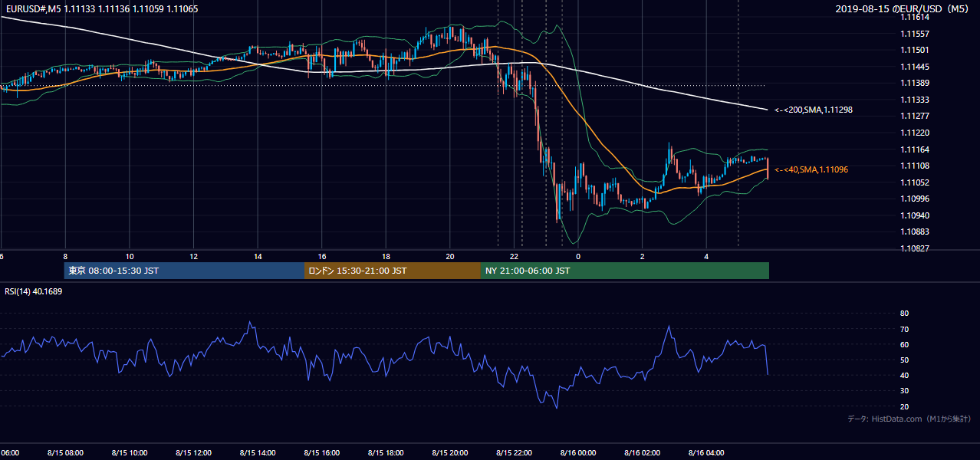
Task: Click the 1.11501 price axis label
Action: (x=914, y=50)
